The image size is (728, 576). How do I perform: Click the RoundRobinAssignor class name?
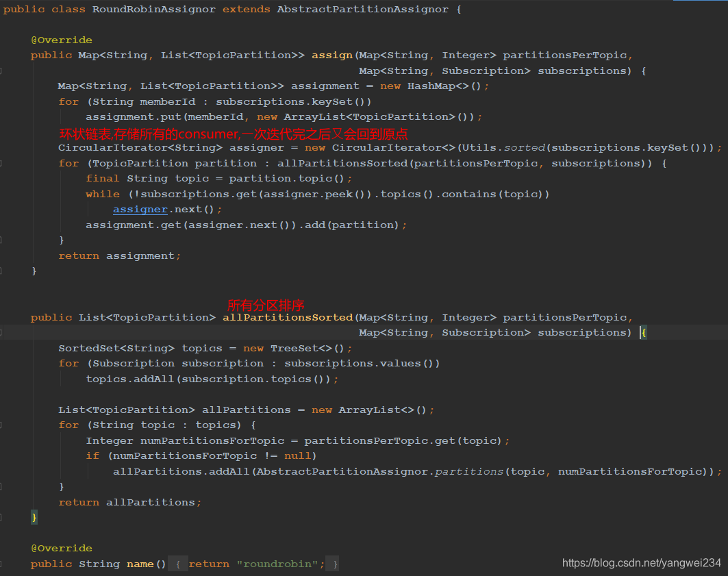click(x=153, y=10)
